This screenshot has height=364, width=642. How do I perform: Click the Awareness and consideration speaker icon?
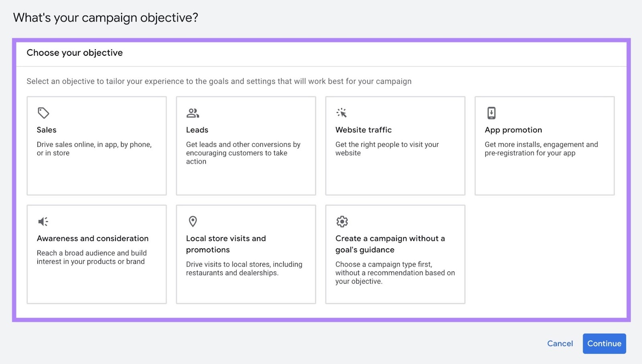[43, 221]
